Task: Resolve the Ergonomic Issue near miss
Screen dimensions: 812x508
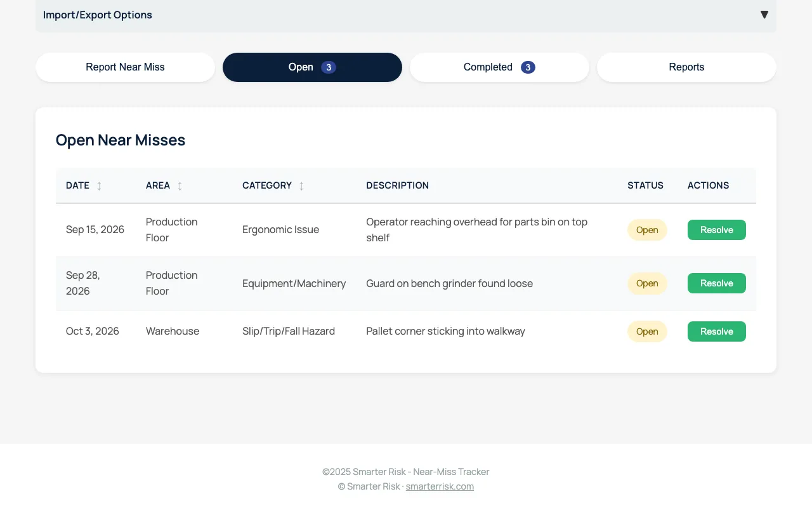Action: point(717,230)
